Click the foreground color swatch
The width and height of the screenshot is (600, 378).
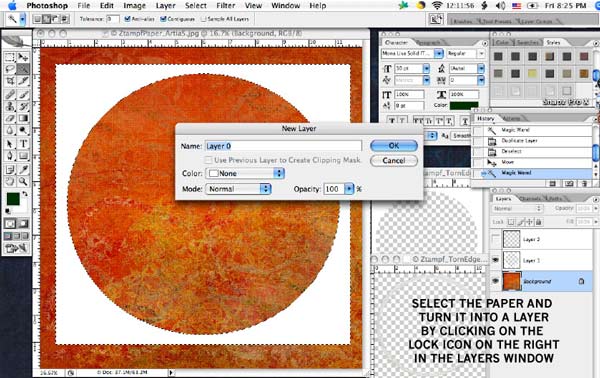click(13, 199)
